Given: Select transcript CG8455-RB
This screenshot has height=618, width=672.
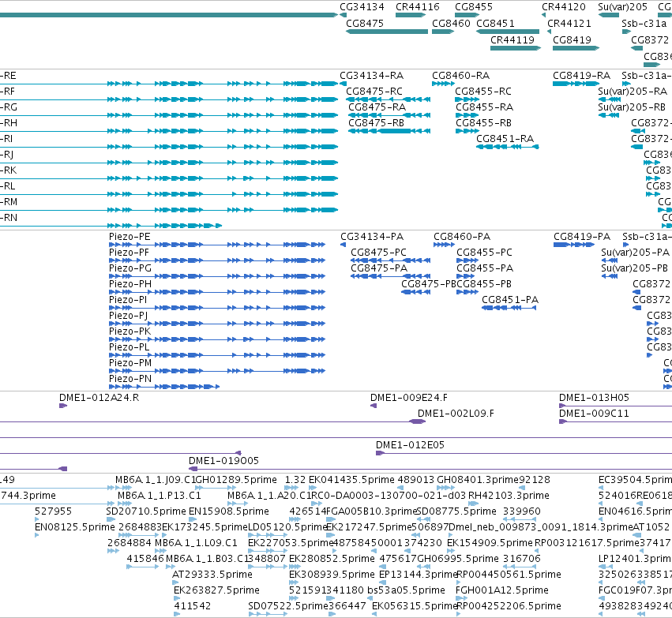Looking at the screenshot, I should point(483,123).
